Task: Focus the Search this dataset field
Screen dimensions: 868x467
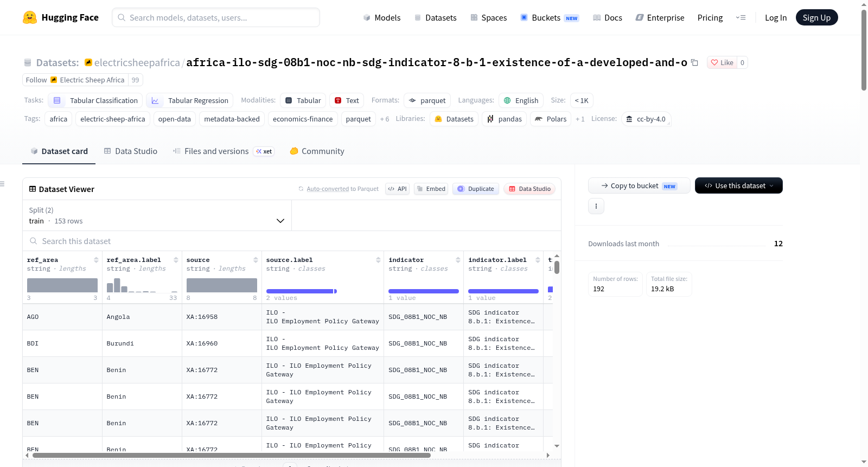Action: (292, 241)
